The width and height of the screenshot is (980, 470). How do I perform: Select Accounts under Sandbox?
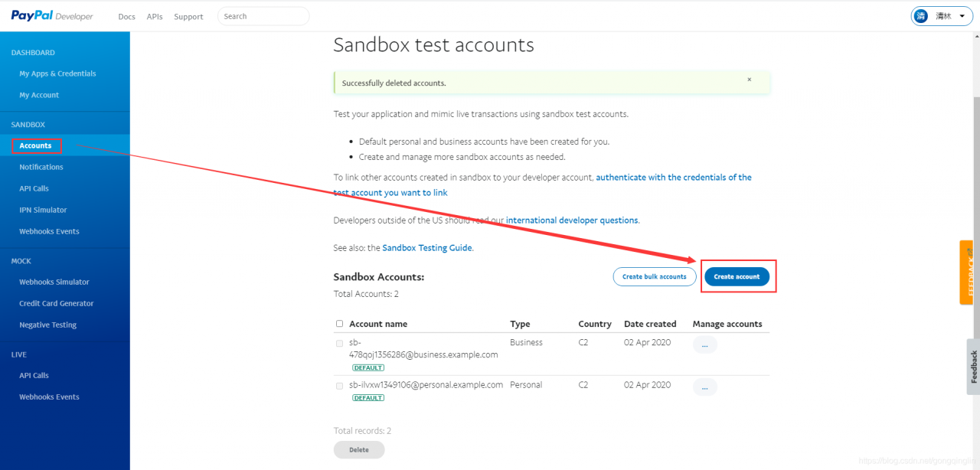36,145
